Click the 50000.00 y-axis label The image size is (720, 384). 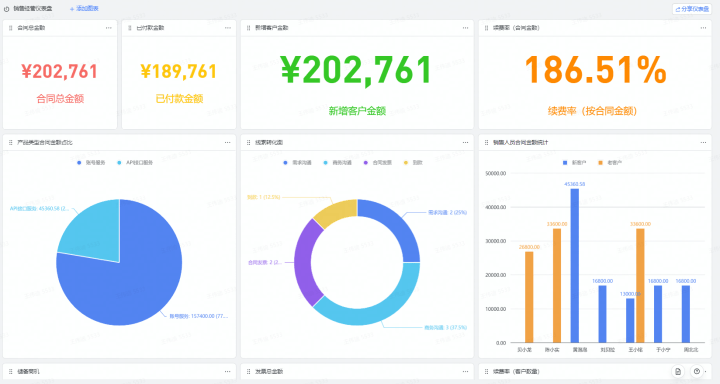(495, 174)
